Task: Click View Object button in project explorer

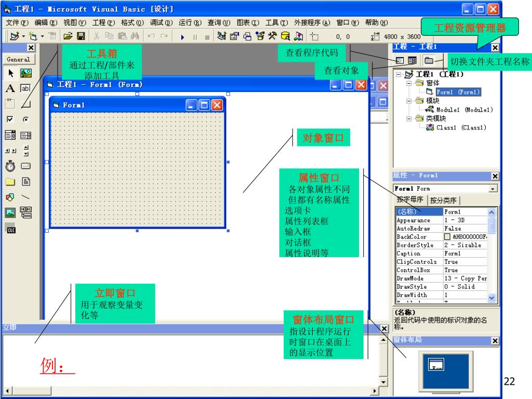Action: tap(412, 60)
